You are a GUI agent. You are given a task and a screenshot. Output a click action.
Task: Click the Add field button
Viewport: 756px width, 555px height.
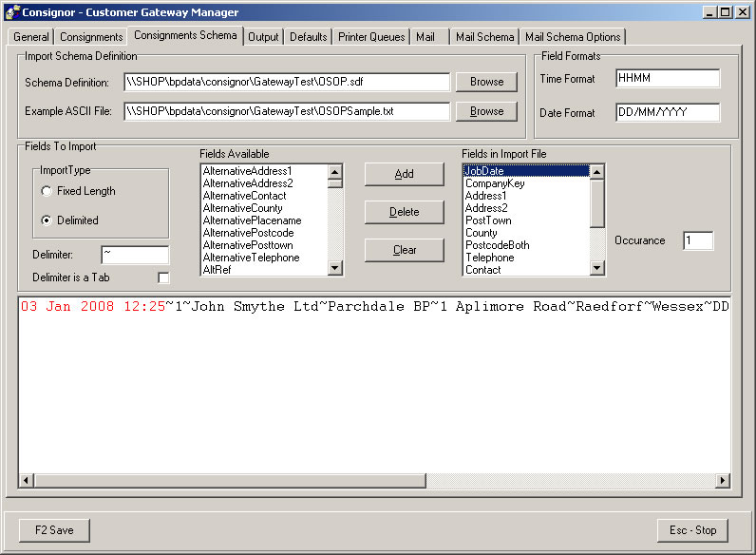(x=404, y=174)
